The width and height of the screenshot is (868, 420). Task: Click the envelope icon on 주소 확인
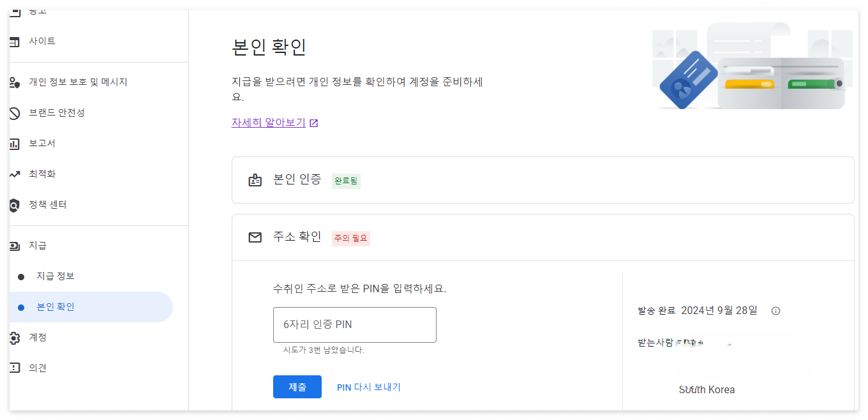pyautogui.click(x=255, y=238)
